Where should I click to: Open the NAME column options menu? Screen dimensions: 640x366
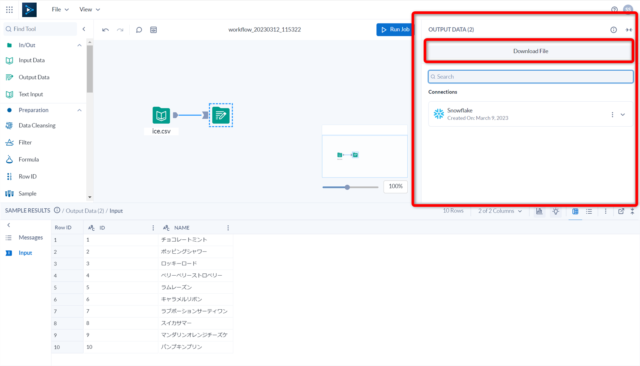pyautogui.click(x=228, y=228)
